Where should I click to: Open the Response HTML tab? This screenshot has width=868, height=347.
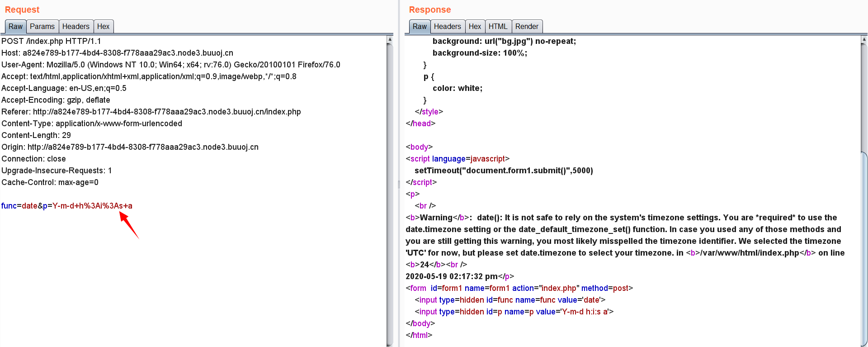[x=498, y=27]
